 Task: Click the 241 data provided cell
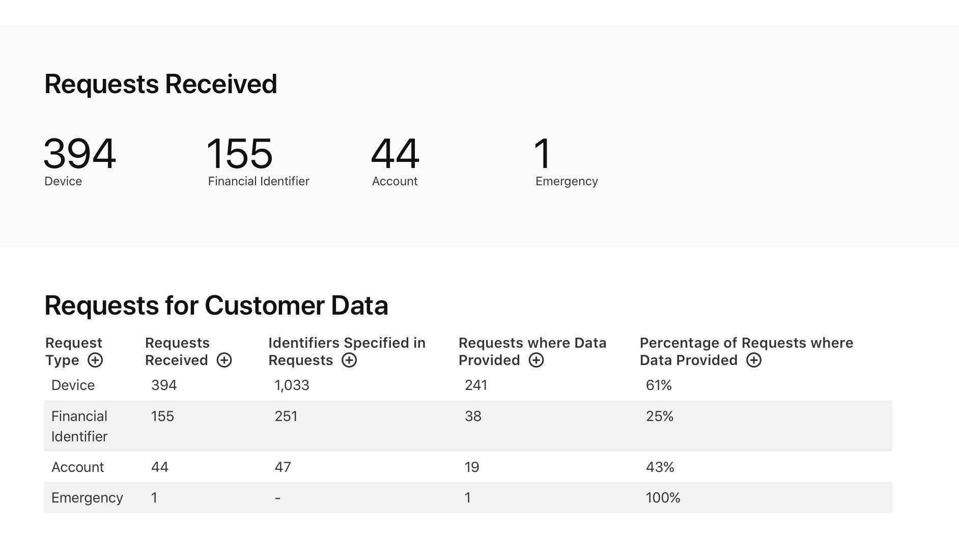click(476, 385)
